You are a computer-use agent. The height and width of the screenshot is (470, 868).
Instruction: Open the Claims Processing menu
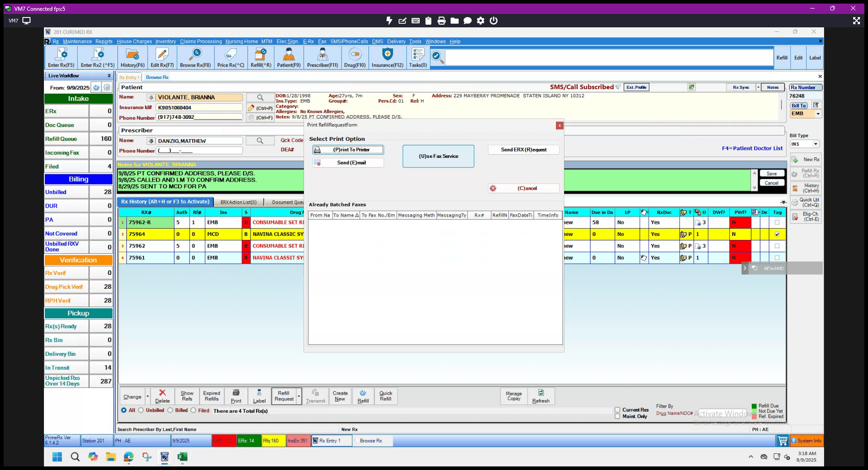[201, 41]
